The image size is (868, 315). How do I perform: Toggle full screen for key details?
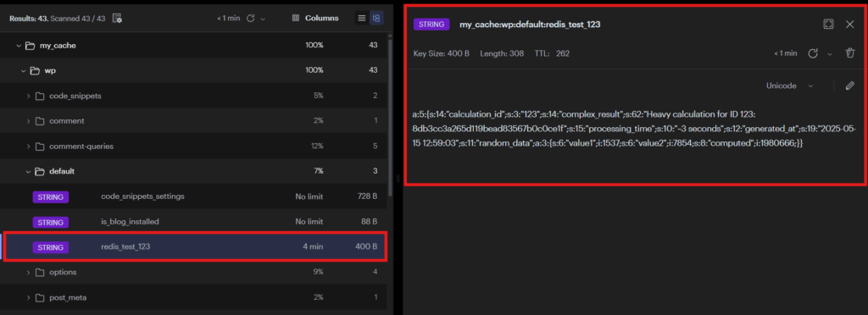point(828,24)
